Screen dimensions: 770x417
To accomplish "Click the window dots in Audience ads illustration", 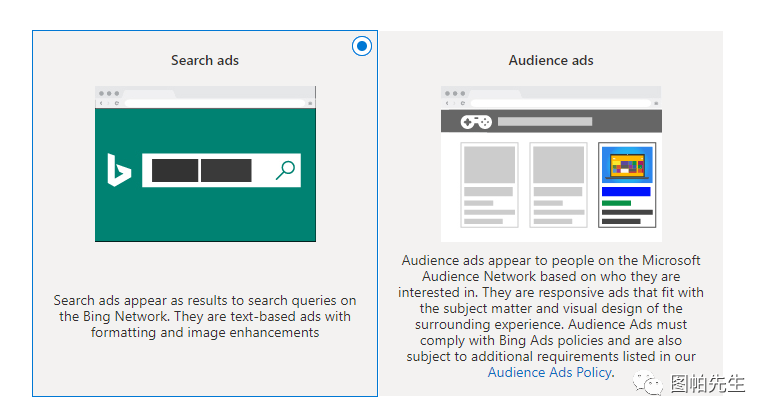I will click(454, 93).
